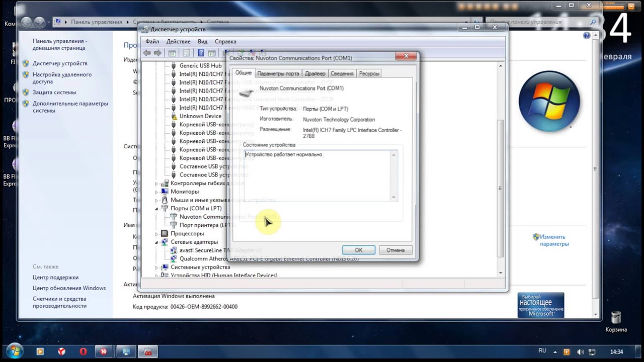Open Дополнительные параметры системы link
Viewport: 644px width, 362px height.
pos(70,107)
